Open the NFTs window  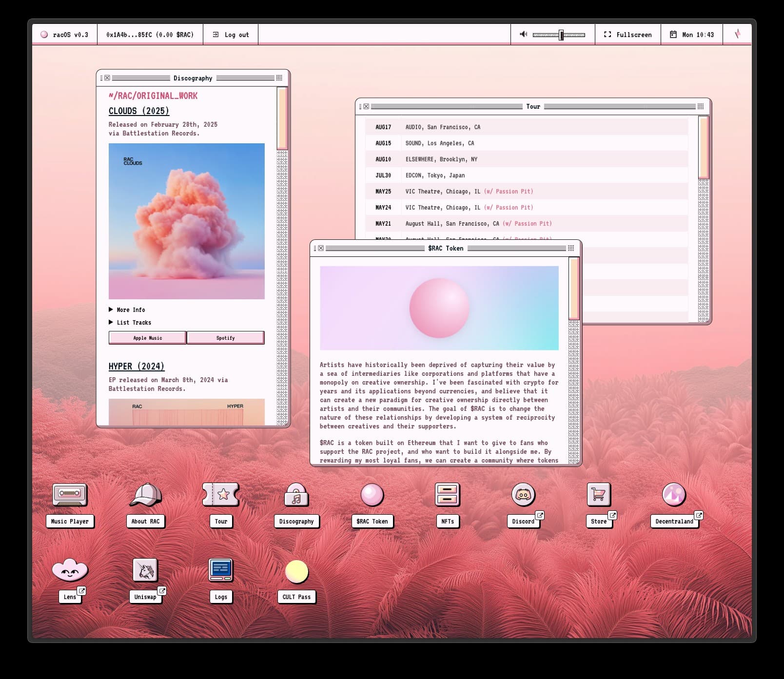pos(448,495)
